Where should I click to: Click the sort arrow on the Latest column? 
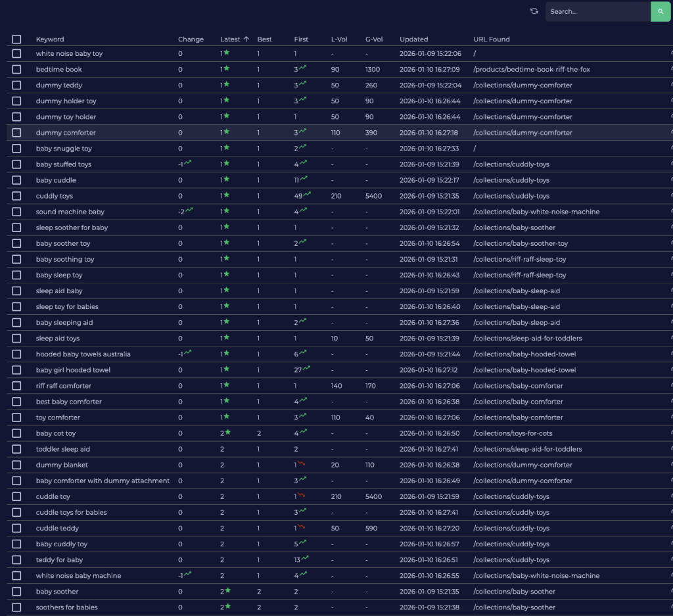246,39
